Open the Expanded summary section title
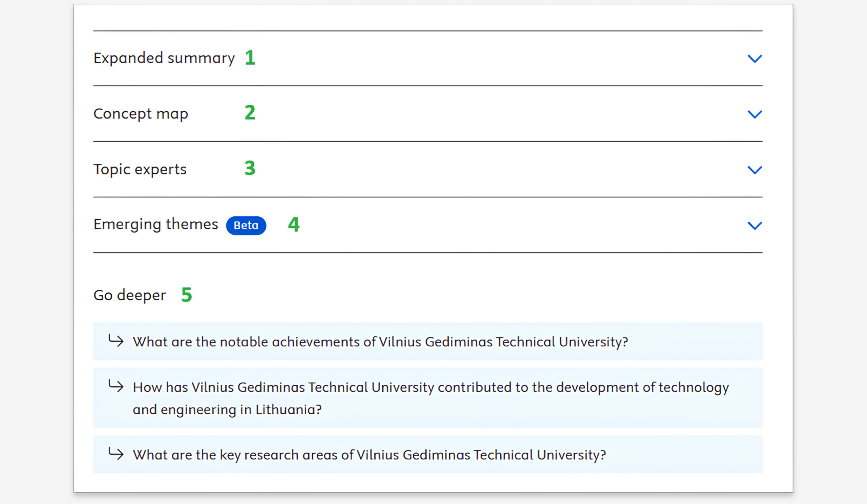The width and height of the screenshot is (867, 504). tap(164, 58)
